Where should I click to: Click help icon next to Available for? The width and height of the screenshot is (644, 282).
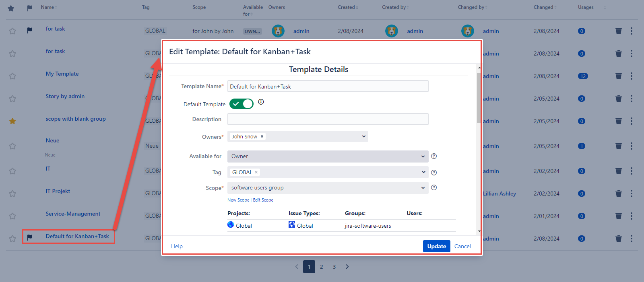pyautogui.click(x=434, y=156)
